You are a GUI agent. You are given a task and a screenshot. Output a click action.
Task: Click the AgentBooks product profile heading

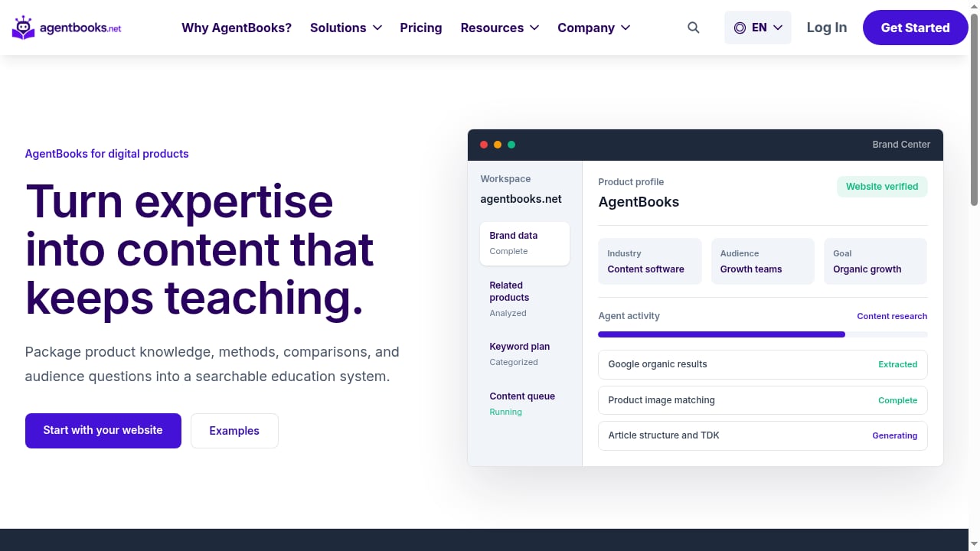click(x=639, y=202)
